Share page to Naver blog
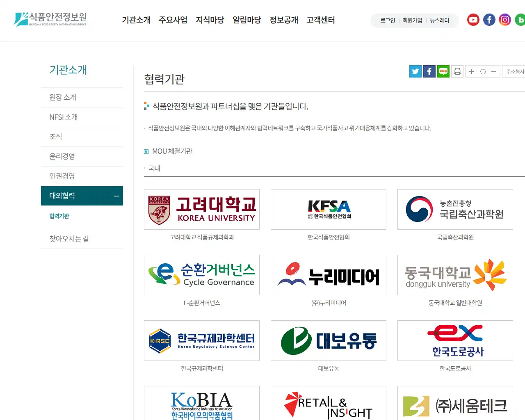The height and width of the screenshot is (420, 525). click(443, 71)
